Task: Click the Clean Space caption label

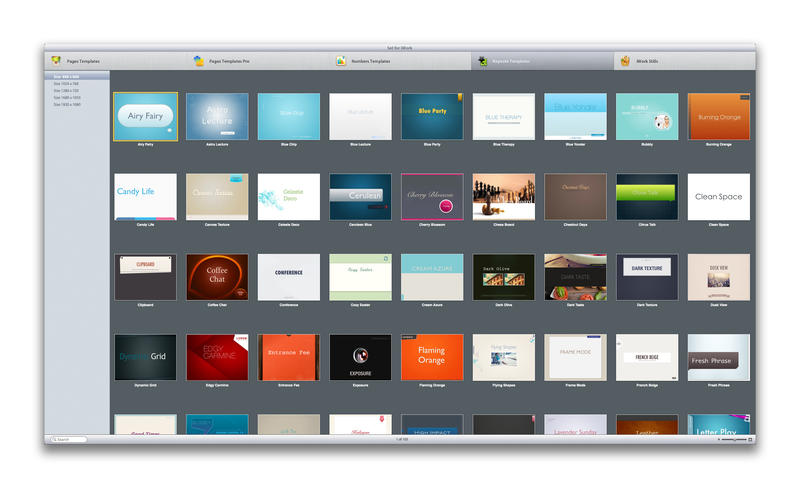Action: pos(719,224)
